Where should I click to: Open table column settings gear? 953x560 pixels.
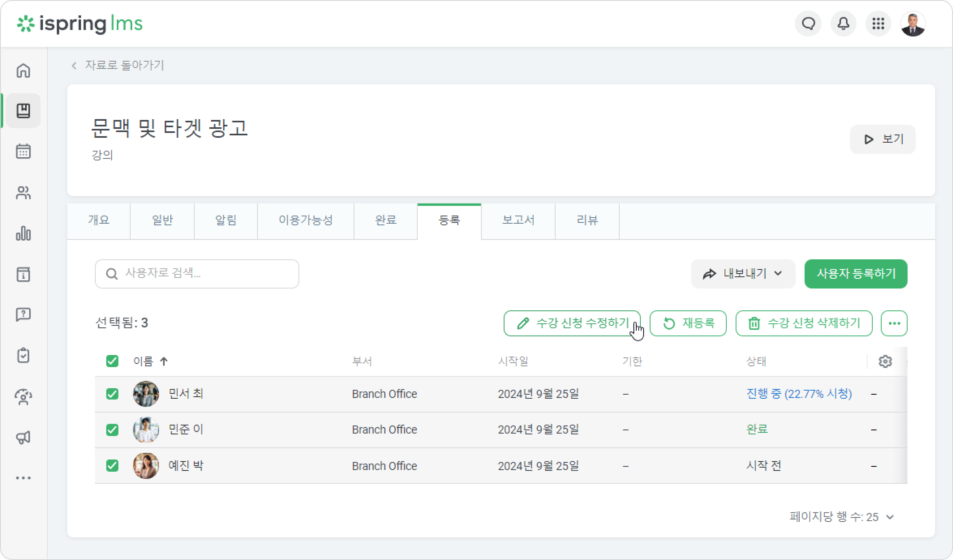pos(885,361)
